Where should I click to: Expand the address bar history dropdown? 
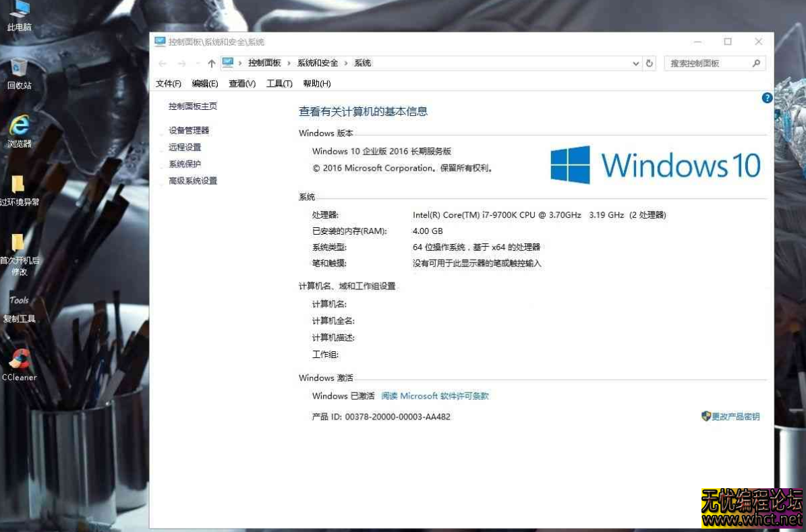point(636,63)
